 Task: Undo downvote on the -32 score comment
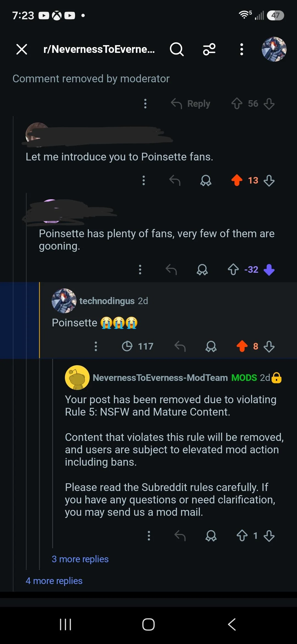click(269, 269)
